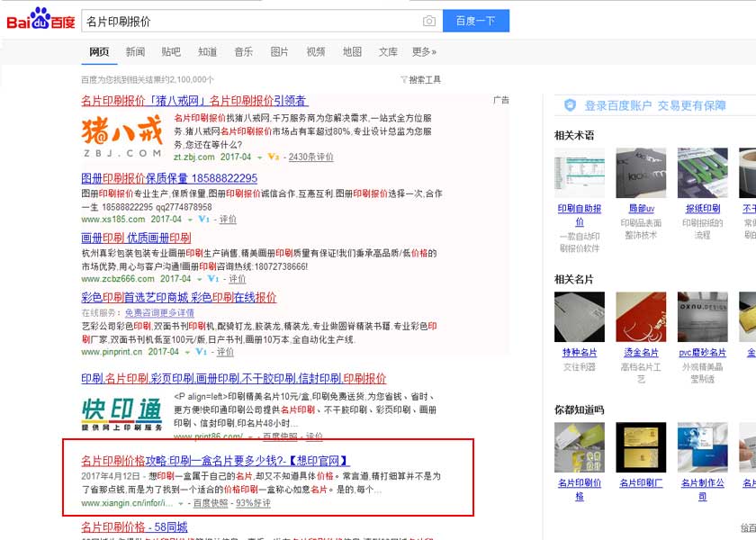The height and width of the screenshot is (540, 756).
Task: Open the 更多» menu
Action: [x=424, y=51]
